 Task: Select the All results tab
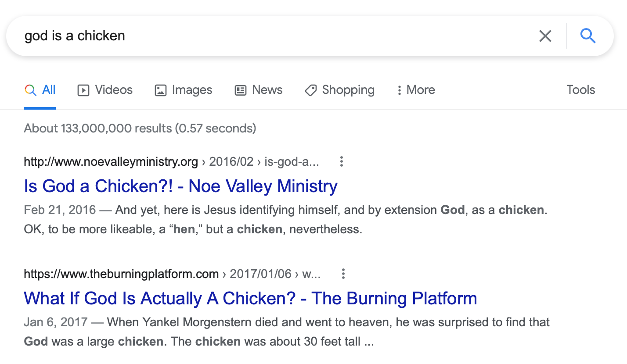pos(40,90)
